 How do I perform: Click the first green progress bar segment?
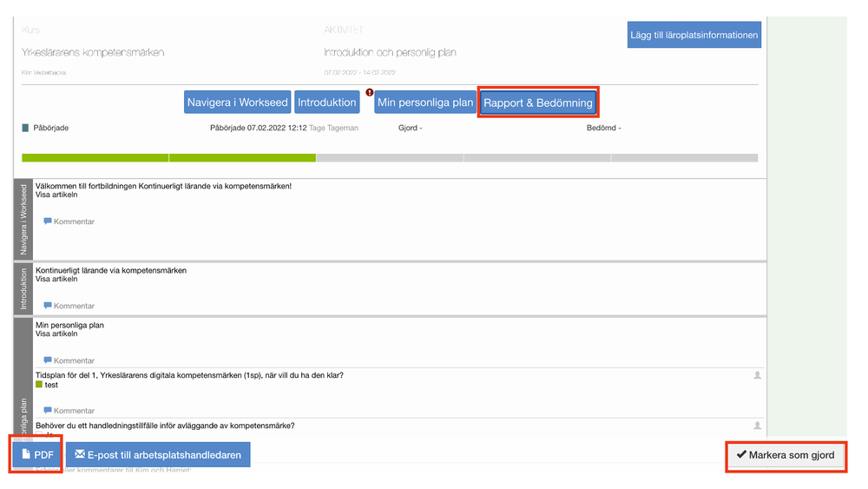pos(95,158)
